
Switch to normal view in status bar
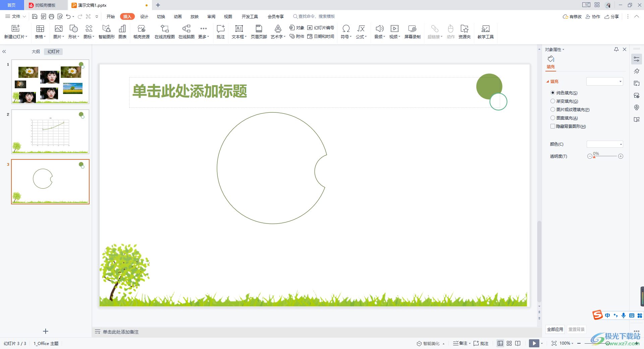[x=500, y=343]
